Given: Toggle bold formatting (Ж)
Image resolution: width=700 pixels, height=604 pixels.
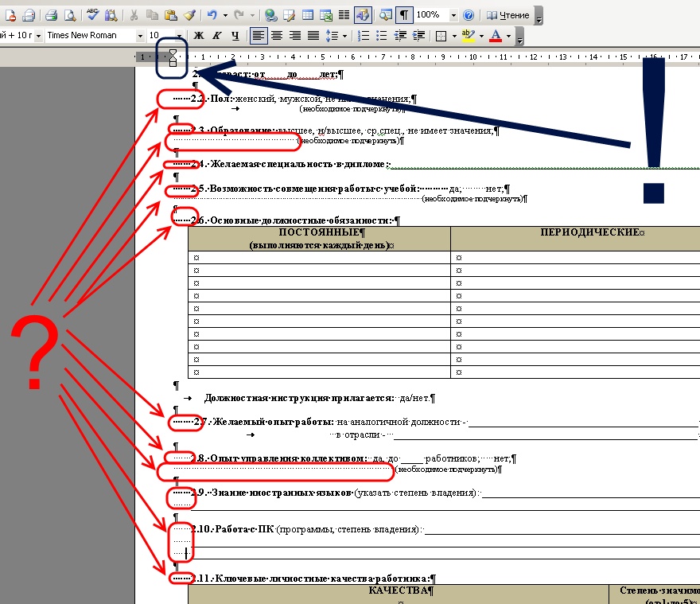Looking at the screenshot, I should coord(199,36).
